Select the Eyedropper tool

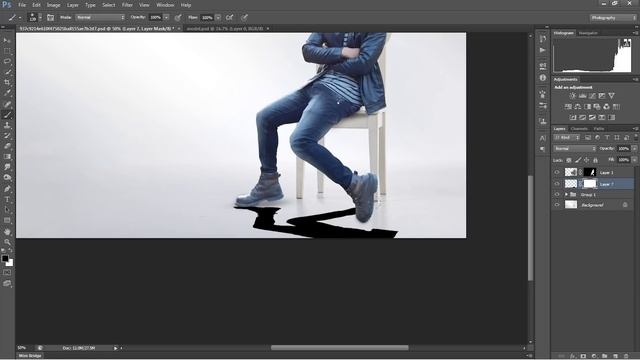[7, 93]
